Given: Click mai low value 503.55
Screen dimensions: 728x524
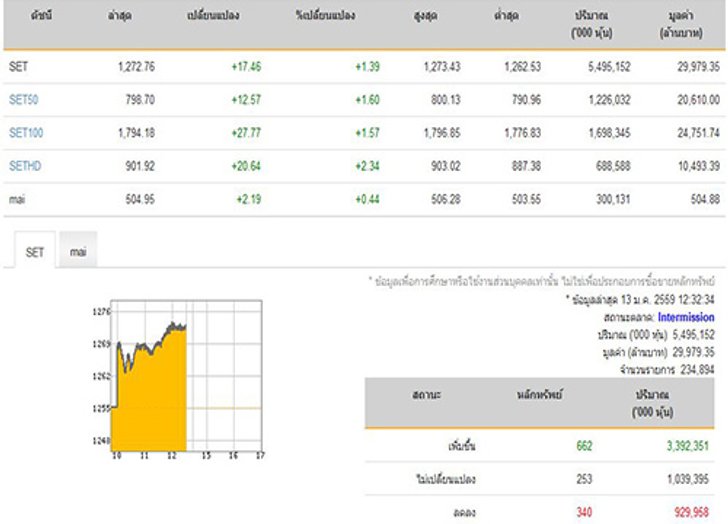Looking at the screenshot, I should pyautogui.click(x=526, y=200).
